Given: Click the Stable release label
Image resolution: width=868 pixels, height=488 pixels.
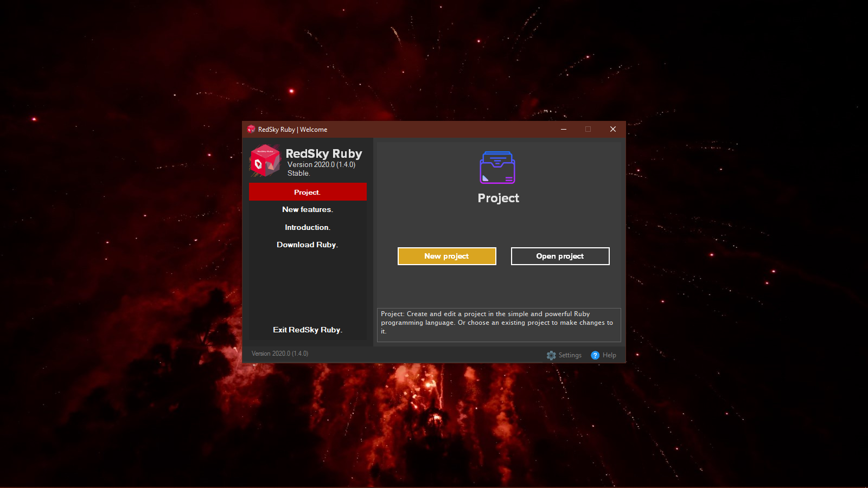Looking at the screenshot, I should click(x=298, y=174).
